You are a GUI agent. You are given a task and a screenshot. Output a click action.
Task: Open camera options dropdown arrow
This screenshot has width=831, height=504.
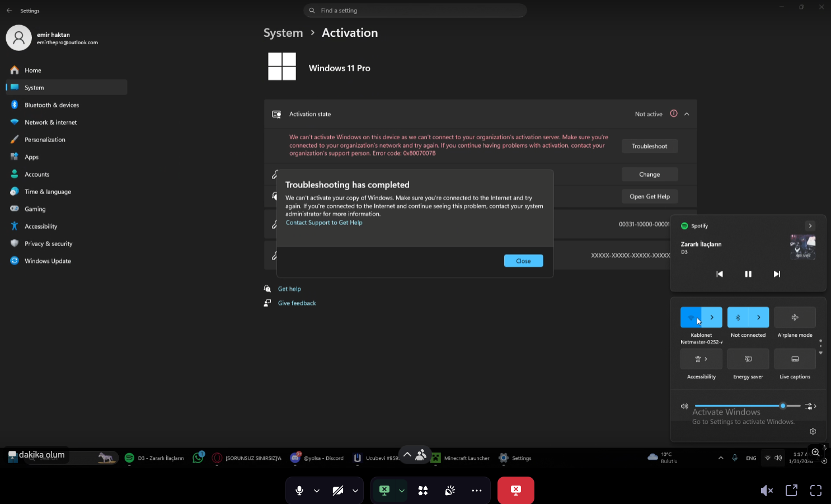coord(355,491)
